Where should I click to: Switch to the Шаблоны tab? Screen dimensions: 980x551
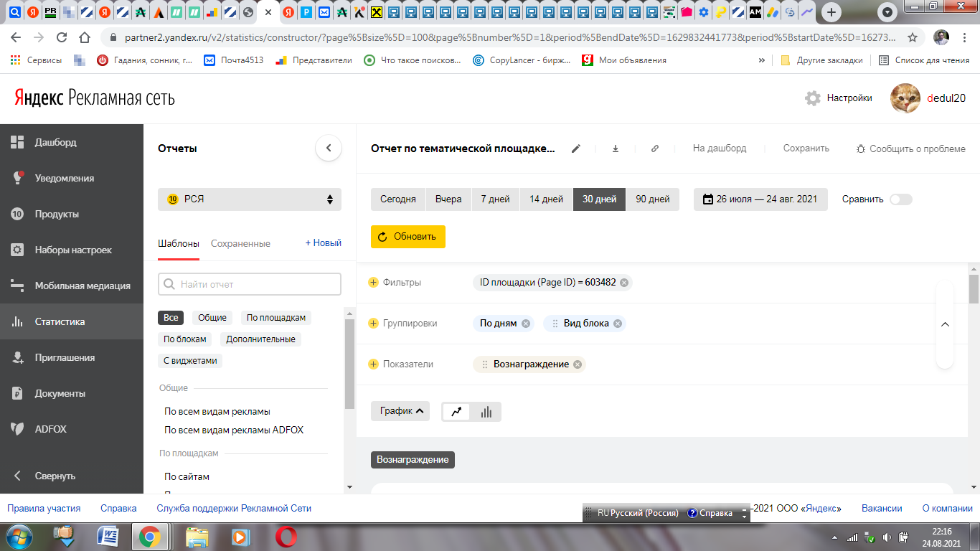pos(179,243)
